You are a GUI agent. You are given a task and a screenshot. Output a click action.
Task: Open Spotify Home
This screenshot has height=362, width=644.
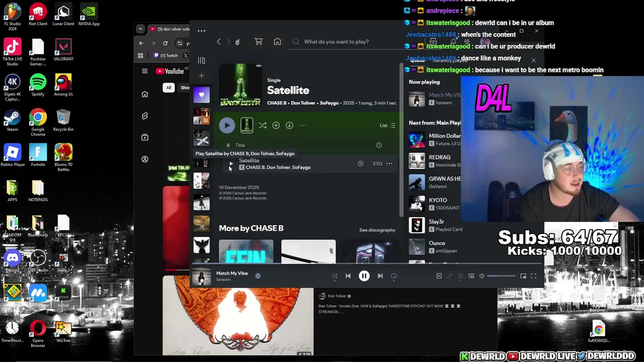click(277, 42)
